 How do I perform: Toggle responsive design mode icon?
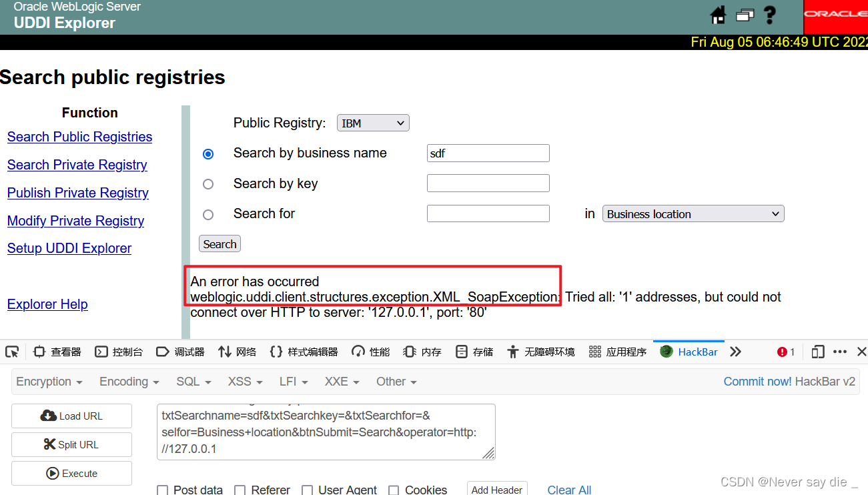tap(818, 352)
